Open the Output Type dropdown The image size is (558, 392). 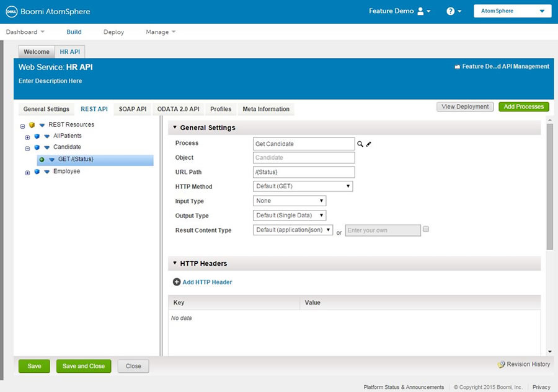click(290, 216)
